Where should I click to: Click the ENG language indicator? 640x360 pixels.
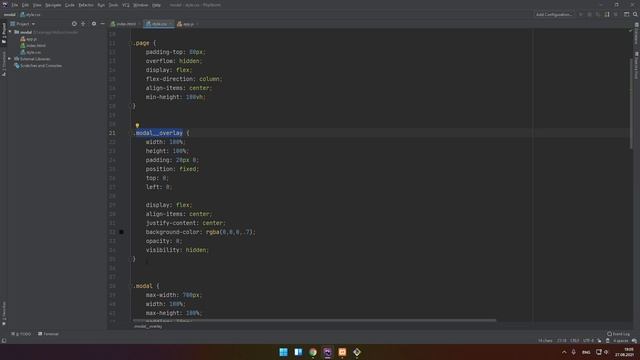[586, 352]
